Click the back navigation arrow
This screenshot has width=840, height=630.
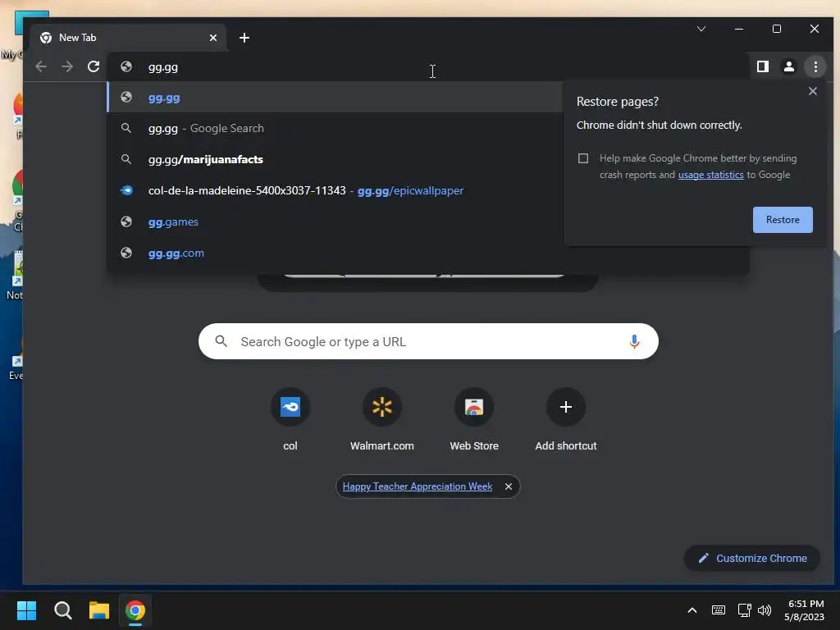(41, 66)
